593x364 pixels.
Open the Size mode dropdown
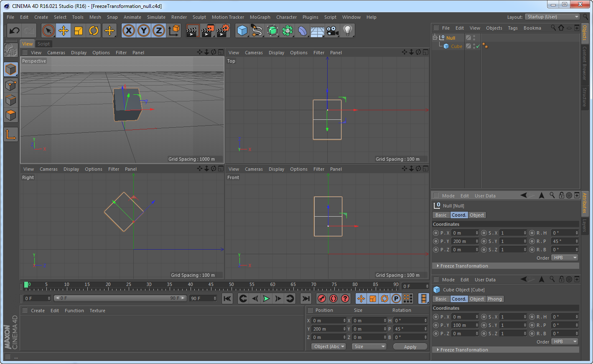point(369,346)
